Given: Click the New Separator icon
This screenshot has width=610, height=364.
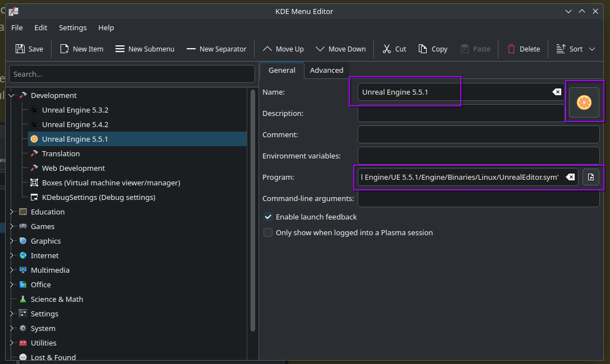Looking at the screenshot, I should click(x=191, y=49).
